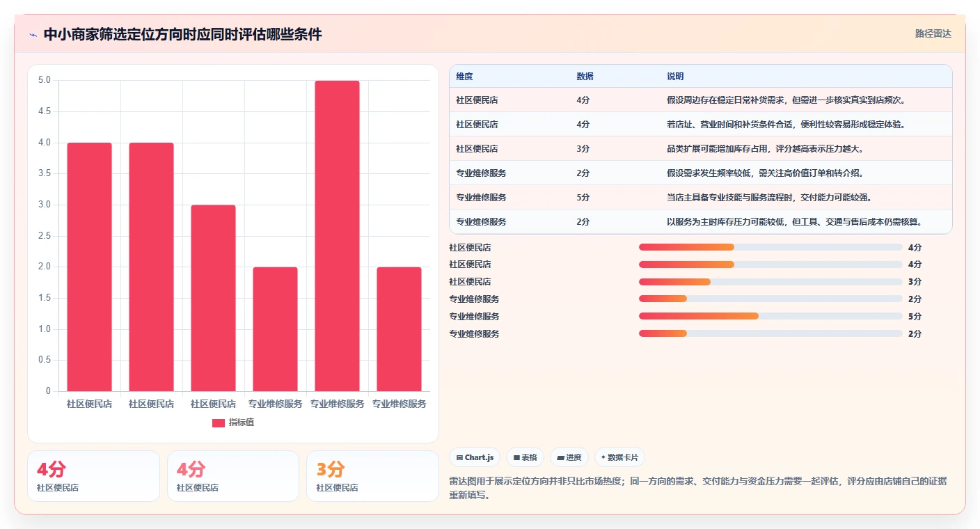
Task: Click the icon before the page title
Action: [x=33, y=35]
